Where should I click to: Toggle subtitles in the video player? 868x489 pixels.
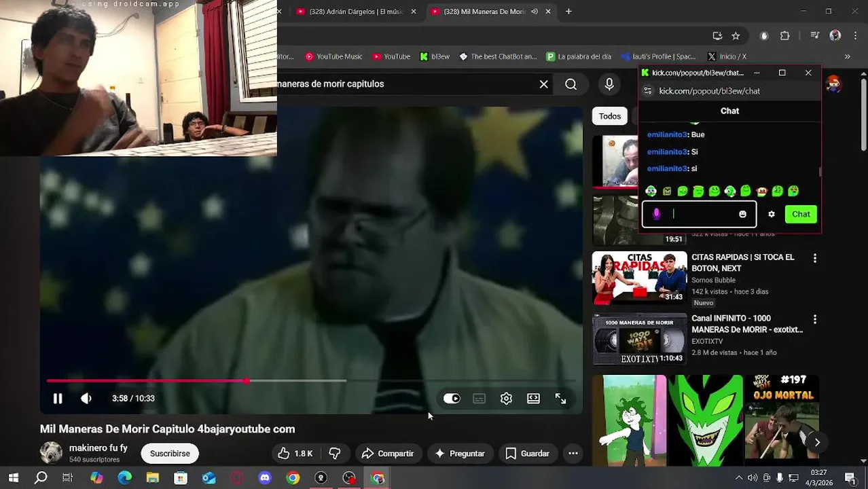(479, 399)
